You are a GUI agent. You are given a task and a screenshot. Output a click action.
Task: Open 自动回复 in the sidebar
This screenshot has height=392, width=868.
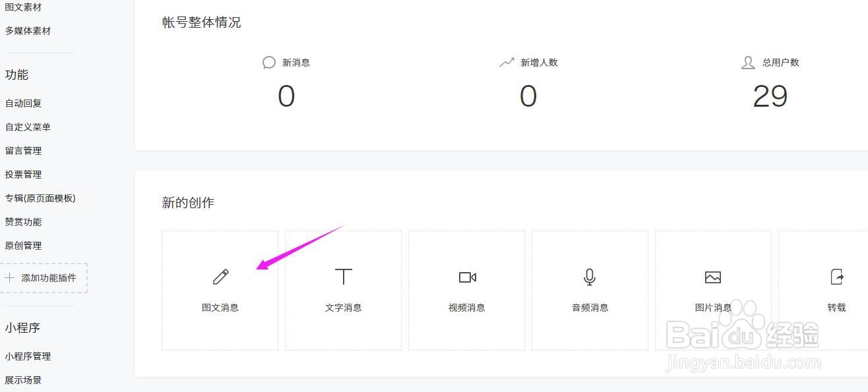(24, 103)
